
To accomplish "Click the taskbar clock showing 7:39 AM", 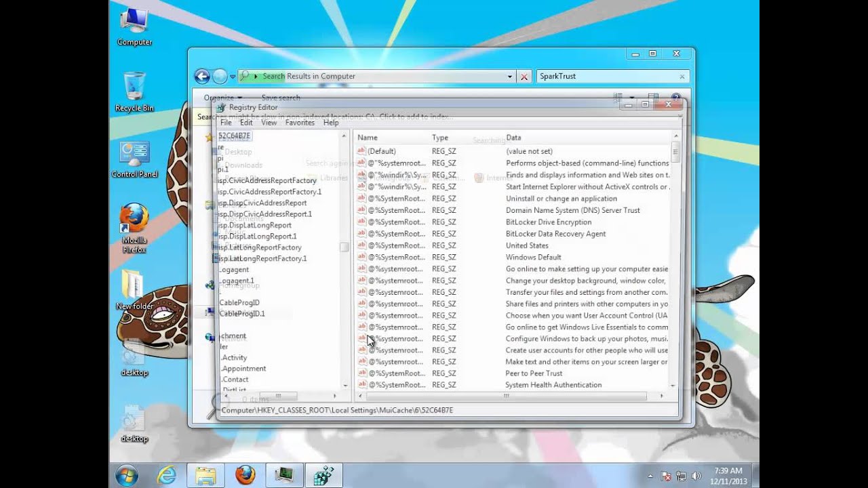I will click(728, 474).
